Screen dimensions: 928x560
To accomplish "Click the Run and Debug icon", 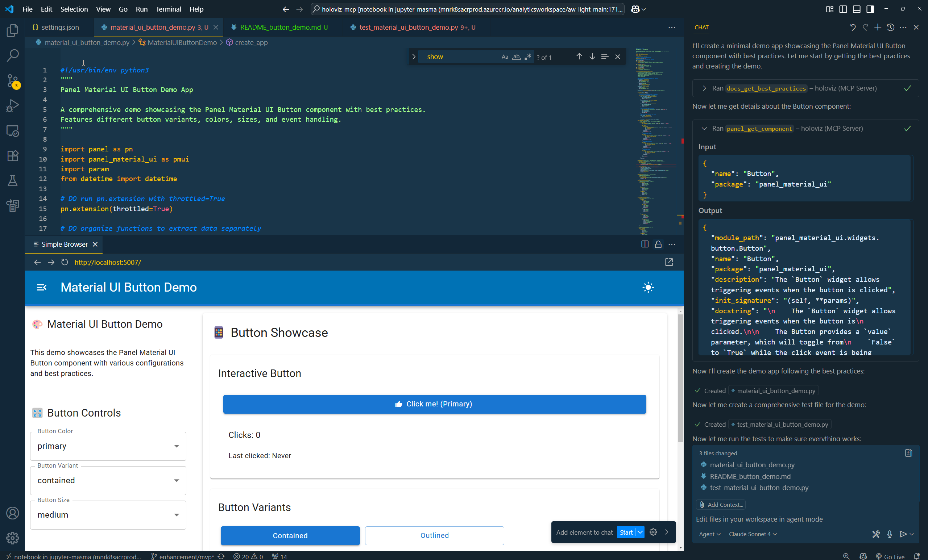I will (x=12, y=106).
